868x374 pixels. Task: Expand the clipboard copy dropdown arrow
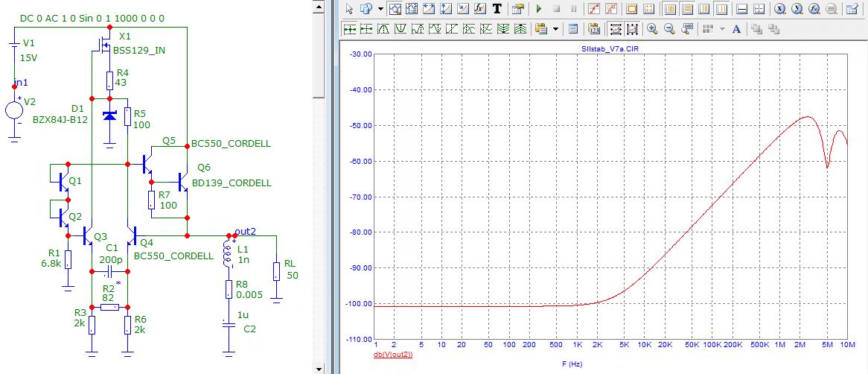pos(556,29)
